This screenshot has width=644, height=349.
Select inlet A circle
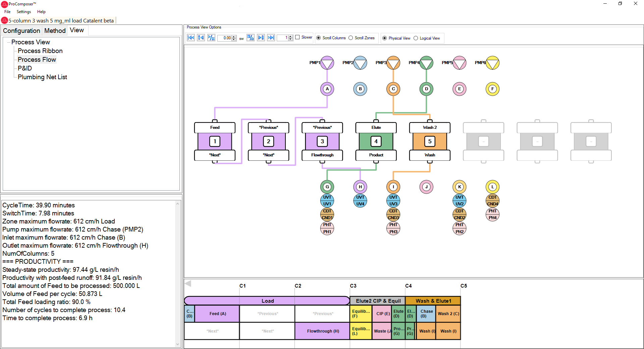click(327, 89)
